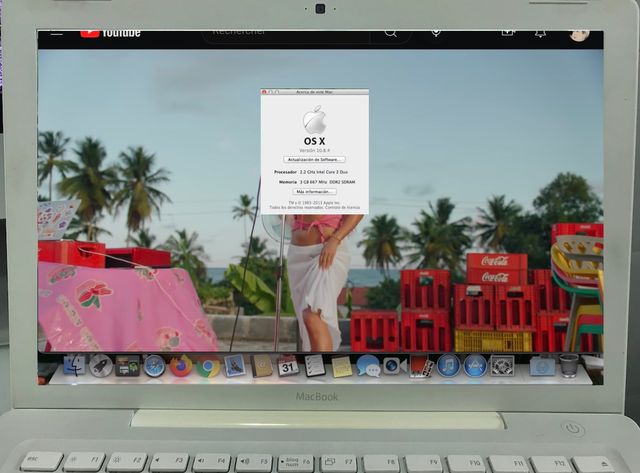Open YouTube notifications bell
This screenshot has height=473, width=640.
540,33
